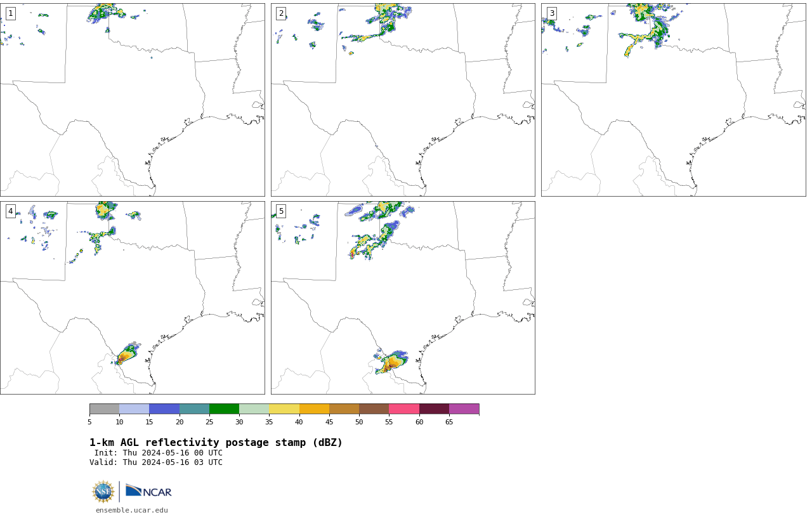Click the panel number 5 label

click(x=281, y=211)
